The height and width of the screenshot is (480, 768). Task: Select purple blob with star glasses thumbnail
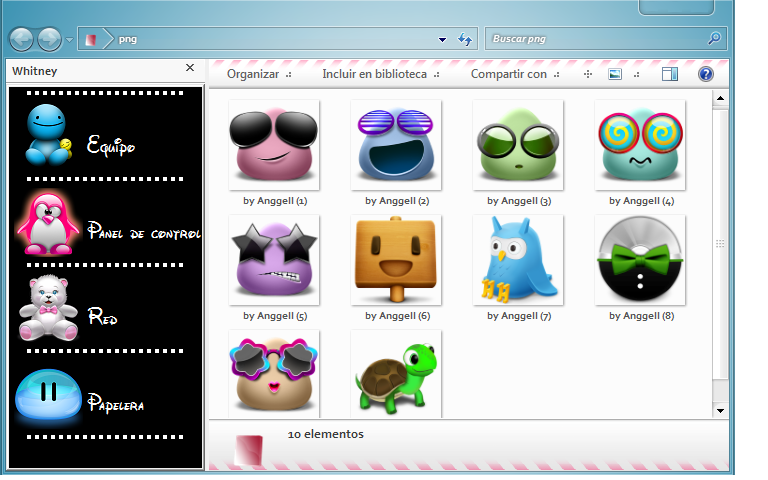274,260
